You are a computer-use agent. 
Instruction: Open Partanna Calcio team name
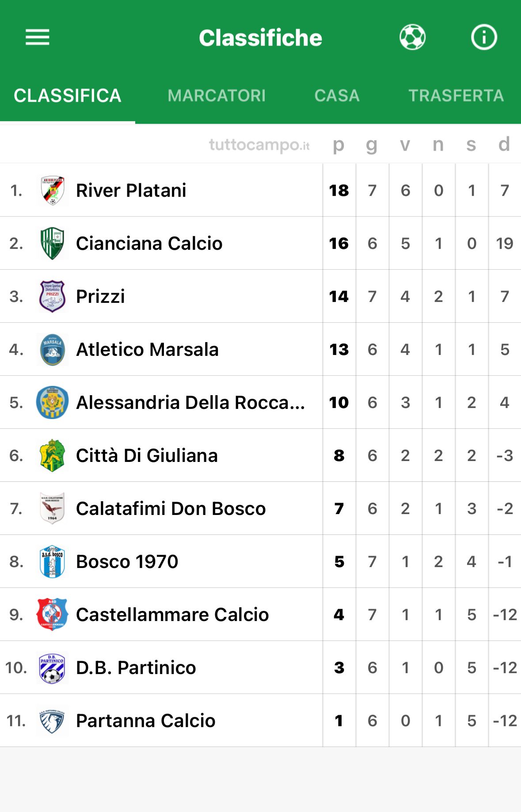coord(146,721)
